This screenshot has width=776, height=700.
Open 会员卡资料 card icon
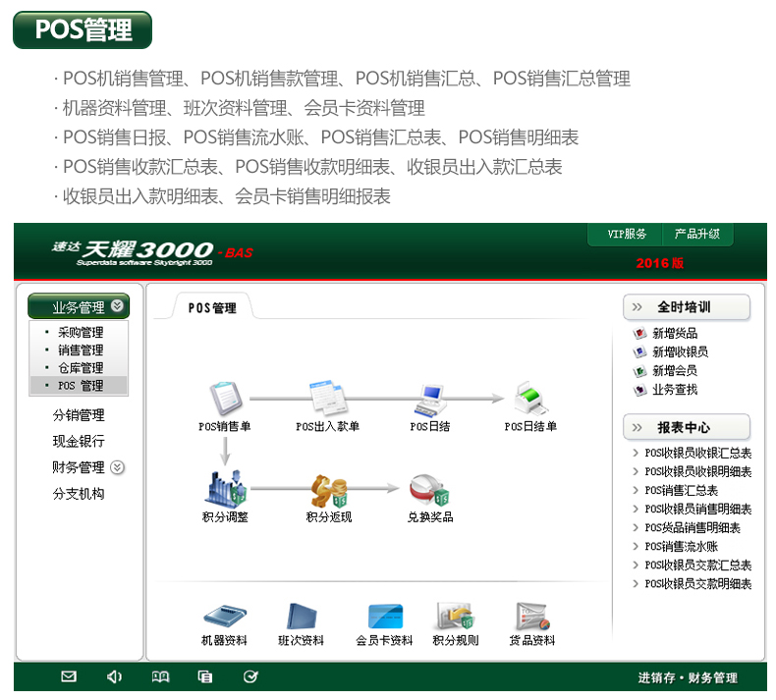[384, 617]
